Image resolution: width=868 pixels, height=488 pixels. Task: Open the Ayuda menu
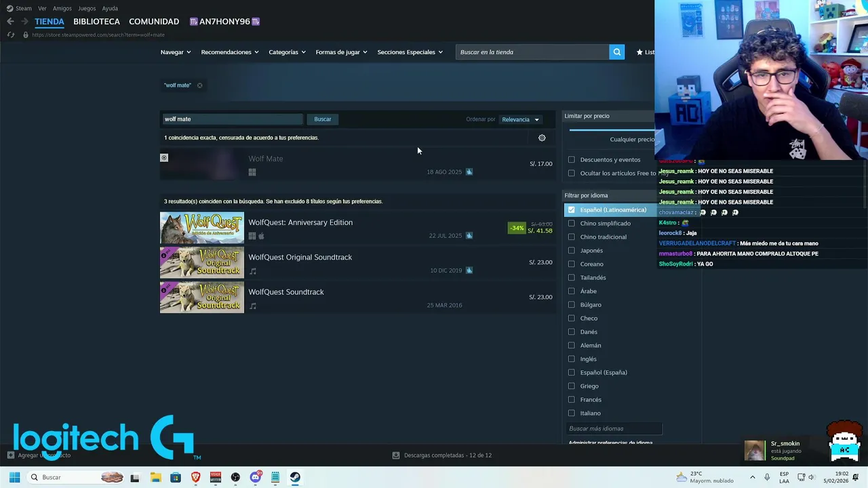(x=110, y=8)
